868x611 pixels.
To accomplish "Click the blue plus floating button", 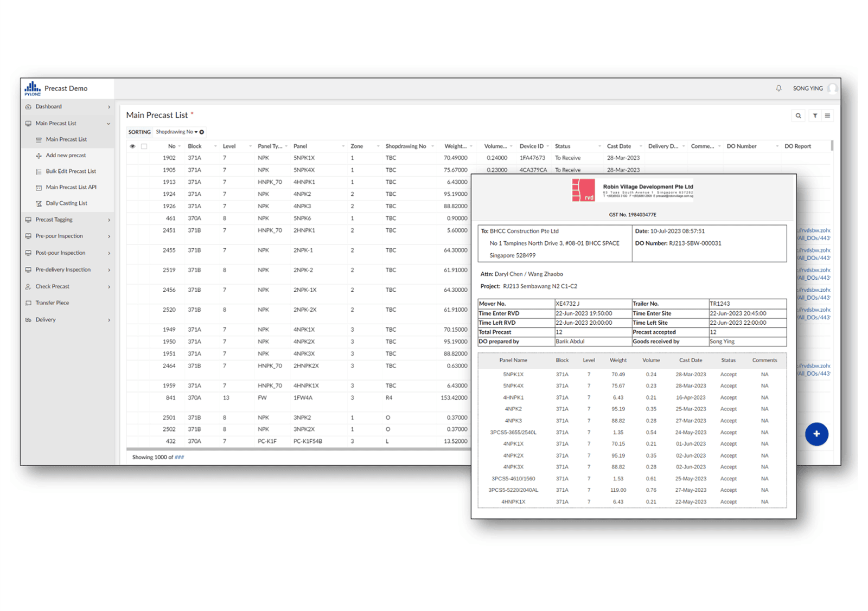I will coord(816,434).
